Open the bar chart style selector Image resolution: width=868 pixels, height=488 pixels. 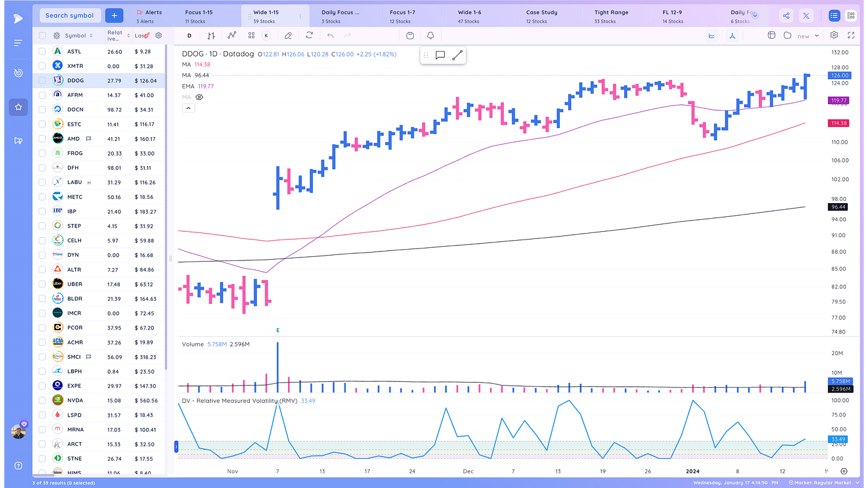pyautogui.click(x=211, y=36)
